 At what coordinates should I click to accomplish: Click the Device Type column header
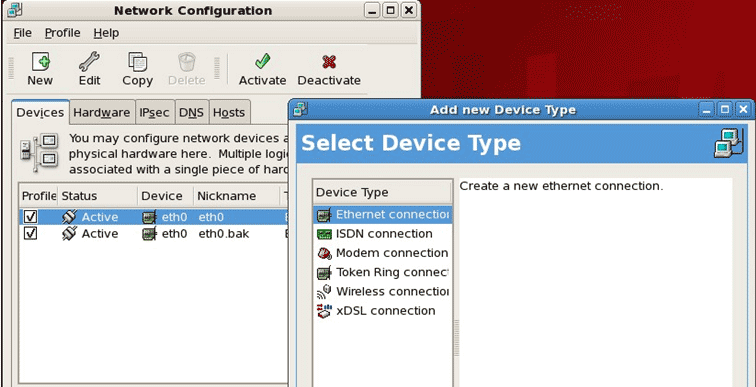click(x=382, y=192)
